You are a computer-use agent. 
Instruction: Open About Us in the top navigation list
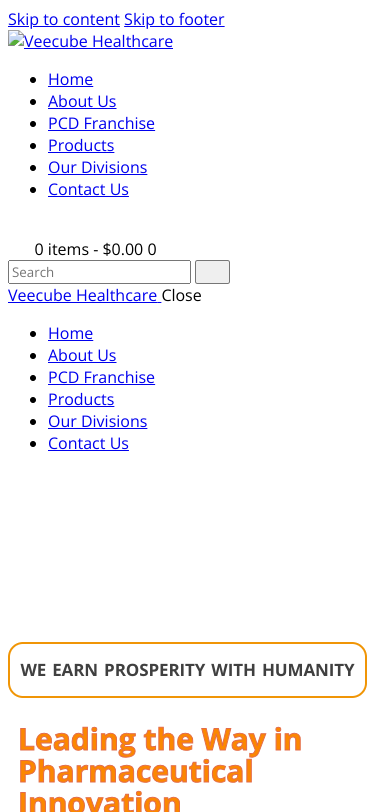pos(82,102)
